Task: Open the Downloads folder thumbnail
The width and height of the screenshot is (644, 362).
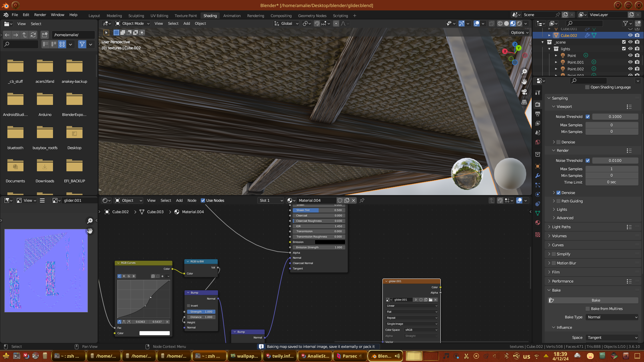Action: click(x=45, y=167)
